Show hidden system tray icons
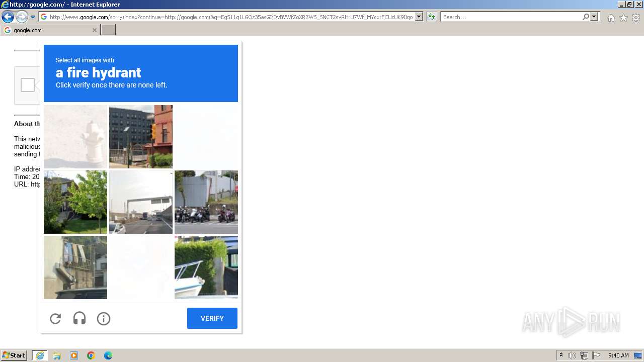The height and width of the screenshot is (362, 644). pyautogui.click(x=561, y=355)
